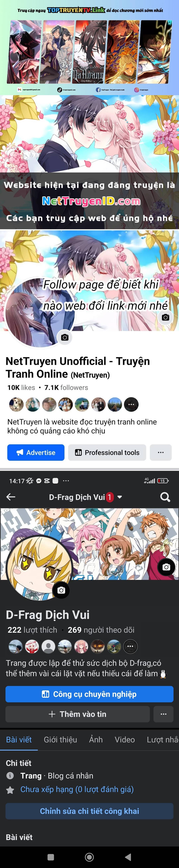179x868 pixels.
Task: Open more options beside Thêm vào tin
Action: 163,714
